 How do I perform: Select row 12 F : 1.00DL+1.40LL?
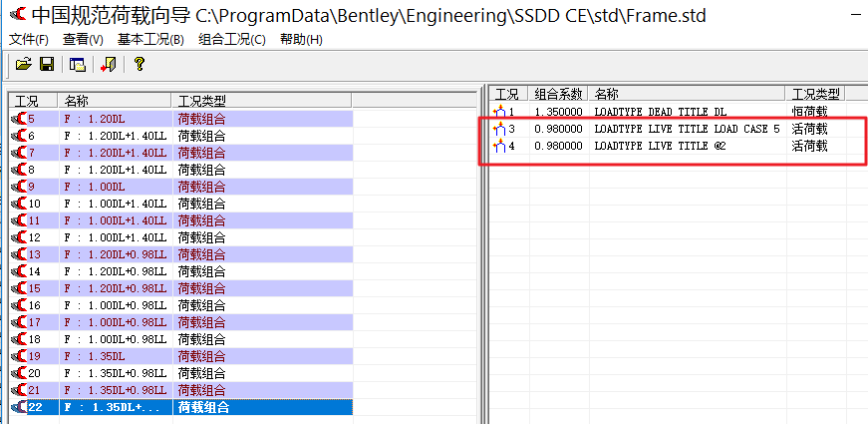[115, 237]
